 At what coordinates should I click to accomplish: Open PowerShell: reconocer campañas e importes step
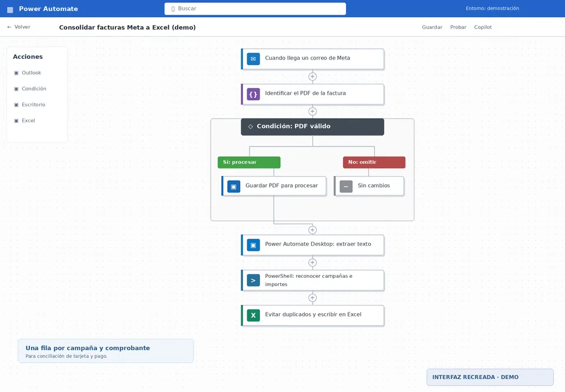313,280
